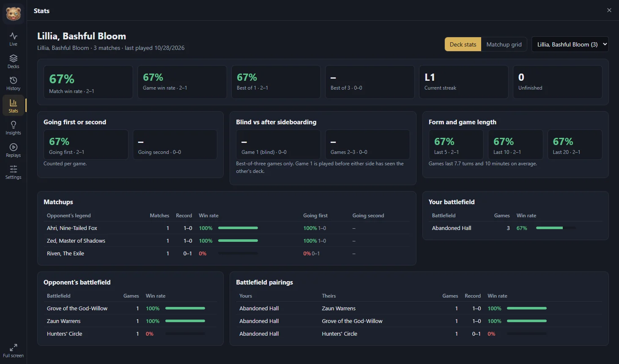Screen dimensions: 619x364
Task: Click the Going second 0–0 card
Action: click(175, 145)
